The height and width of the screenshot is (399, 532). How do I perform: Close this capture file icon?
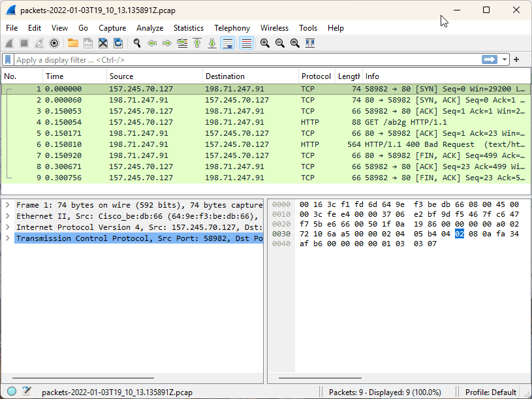(102, 43)
